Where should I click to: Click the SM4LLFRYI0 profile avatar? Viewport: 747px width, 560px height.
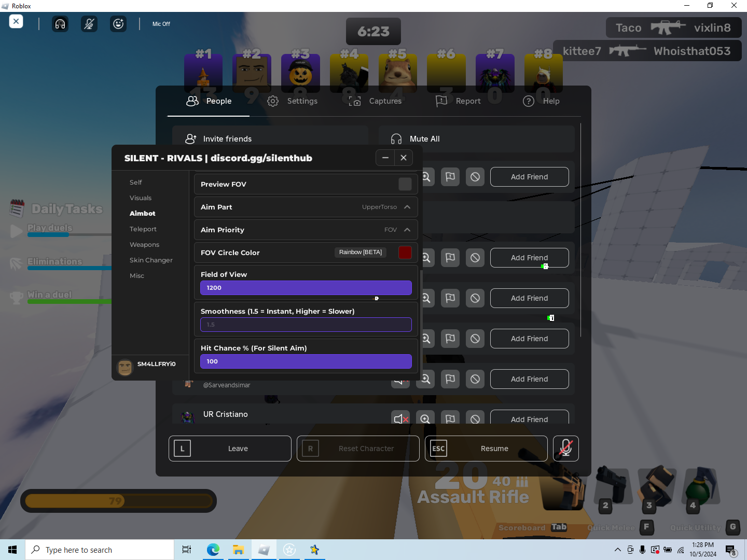point(125,367)
